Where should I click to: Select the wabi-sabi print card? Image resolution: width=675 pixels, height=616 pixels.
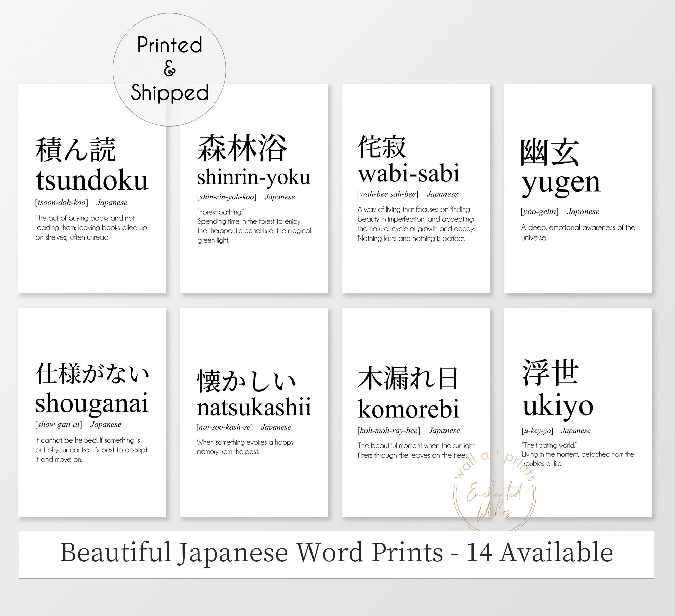coord(416,189)
